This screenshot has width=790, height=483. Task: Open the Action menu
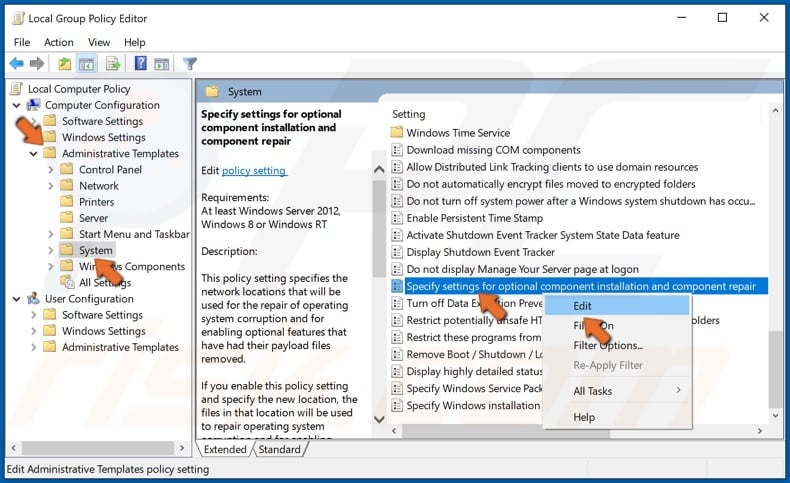tap(58, 42)
